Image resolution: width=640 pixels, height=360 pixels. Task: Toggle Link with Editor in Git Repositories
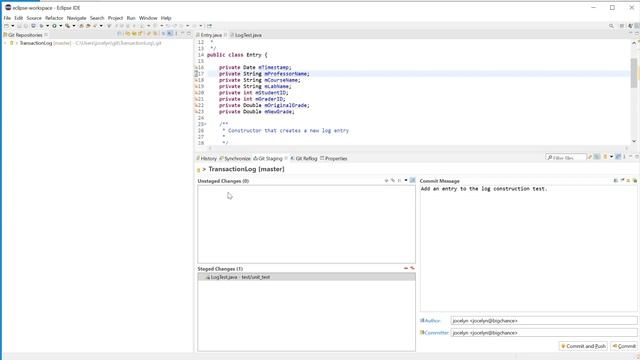click(163, 33)
